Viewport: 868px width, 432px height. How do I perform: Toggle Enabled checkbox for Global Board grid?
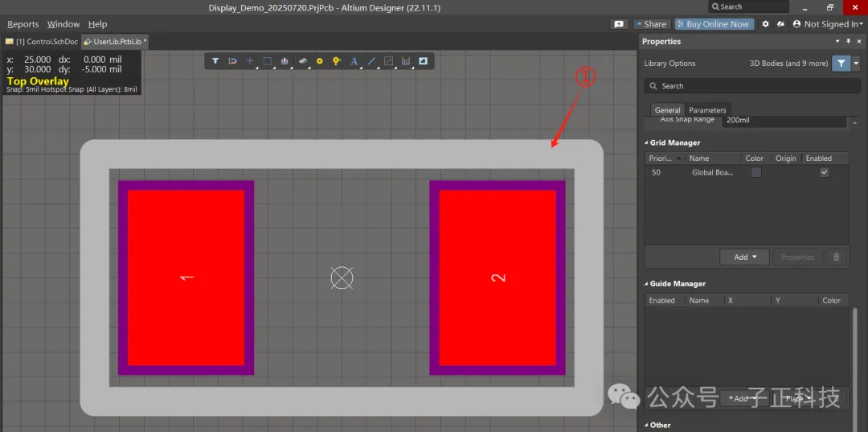[x=825, y=172]
